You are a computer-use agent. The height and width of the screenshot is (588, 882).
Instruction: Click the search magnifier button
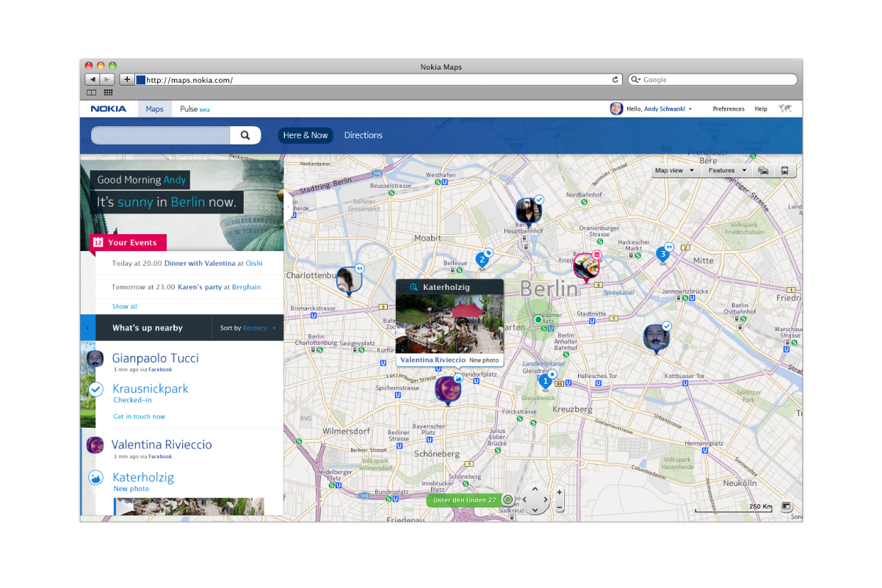point(245,135)
